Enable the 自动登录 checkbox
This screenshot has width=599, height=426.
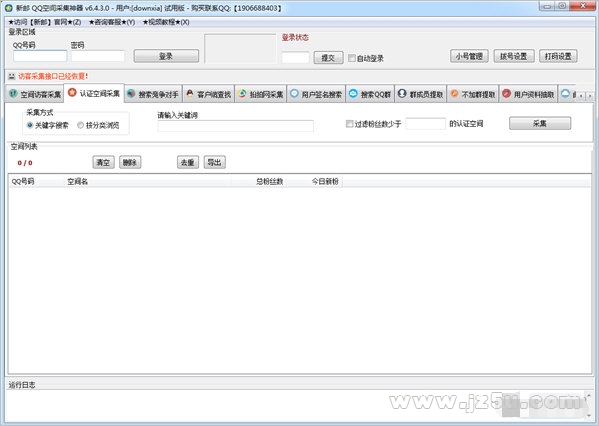[352, 58]
